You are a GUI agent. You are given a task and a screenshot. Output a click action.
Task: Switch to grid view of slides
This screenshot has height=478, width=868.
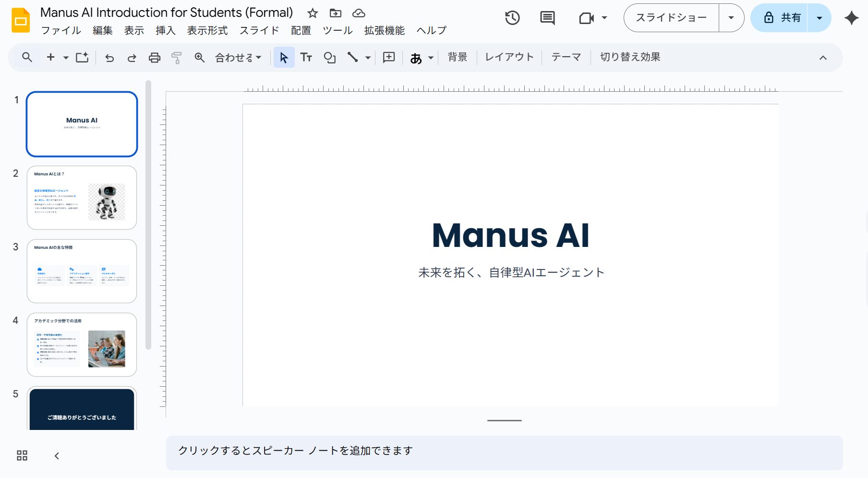point(22,455)
